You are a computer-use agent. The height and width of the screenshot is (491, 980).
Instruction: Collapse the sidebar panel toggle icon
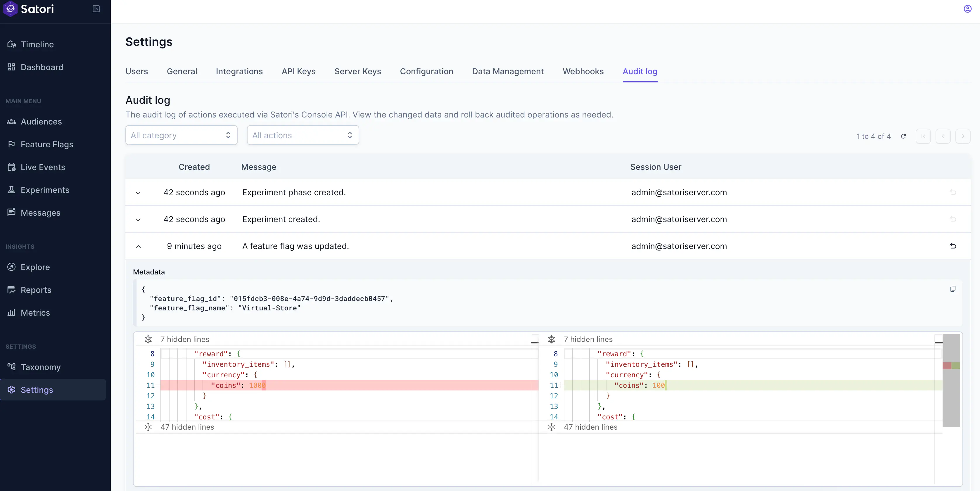click(96, 9)
